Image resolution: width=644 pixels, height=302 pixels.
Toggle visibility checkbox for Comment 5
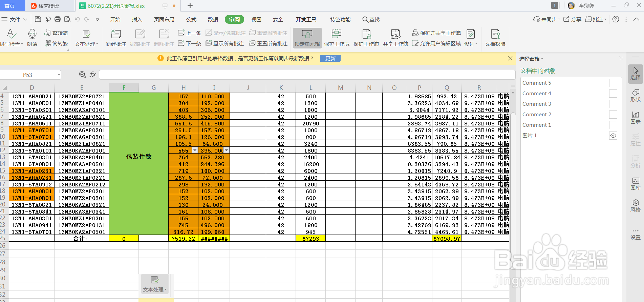[x=613, y=83]
